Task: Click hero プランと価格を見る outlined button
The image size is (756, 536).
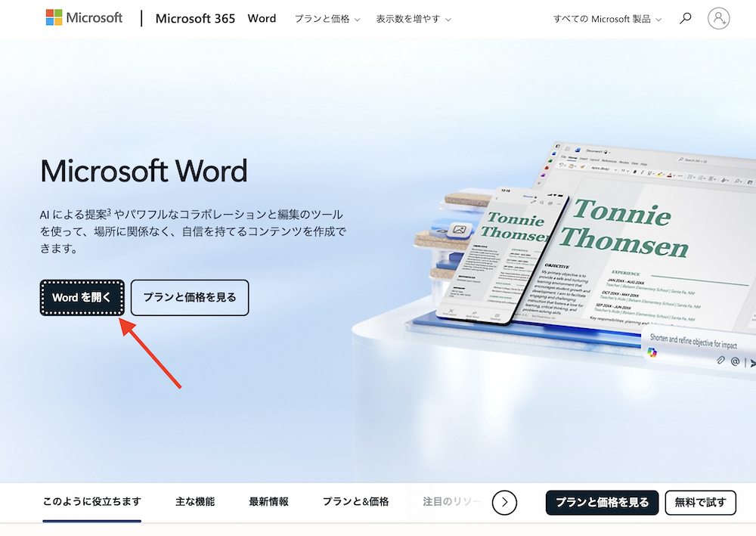Action: 190,297
